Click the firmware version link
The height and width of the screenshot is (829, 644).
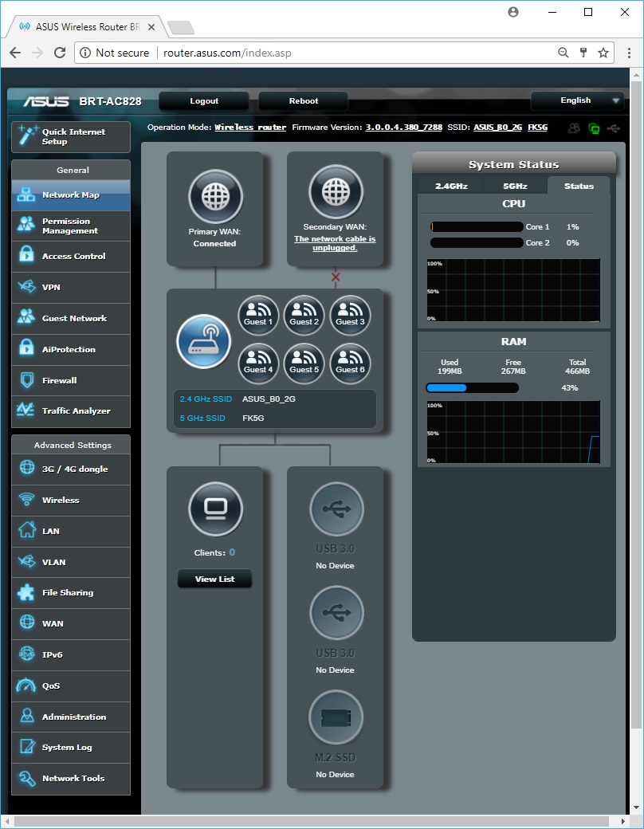coord(403,128)
